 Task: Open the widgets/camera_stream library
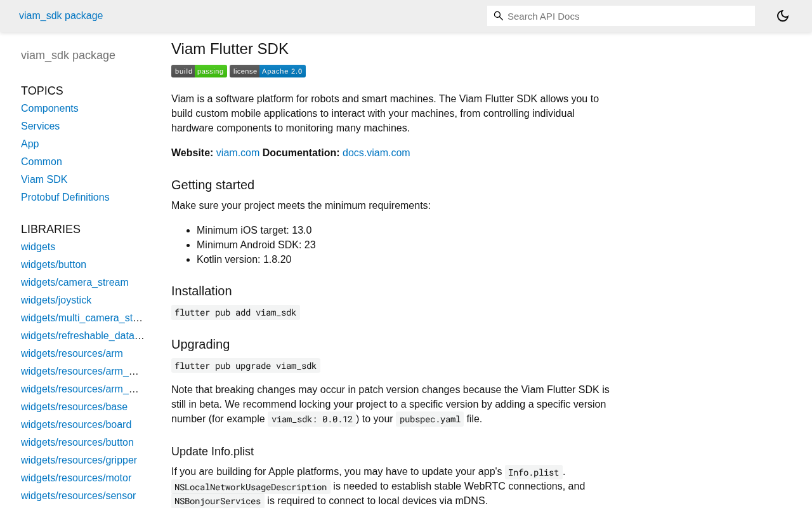(74, 283)
